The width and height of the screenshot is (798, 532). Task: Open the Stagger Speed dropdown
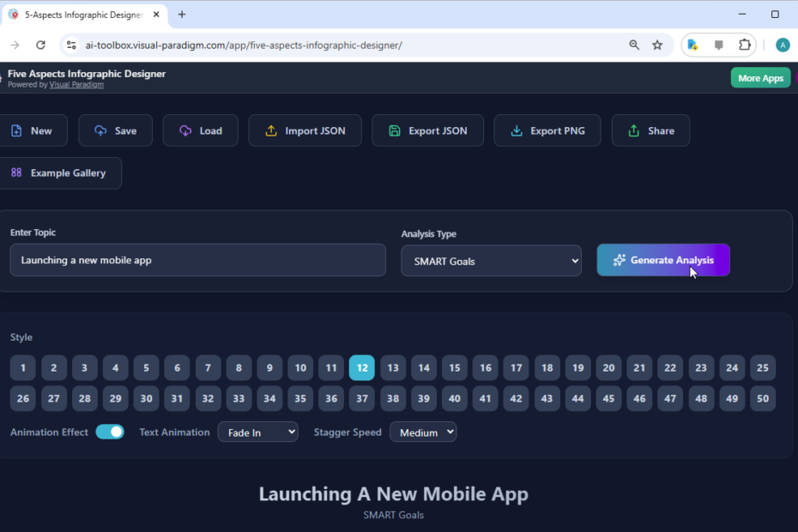pyautogui.click(x=423, y=432)
